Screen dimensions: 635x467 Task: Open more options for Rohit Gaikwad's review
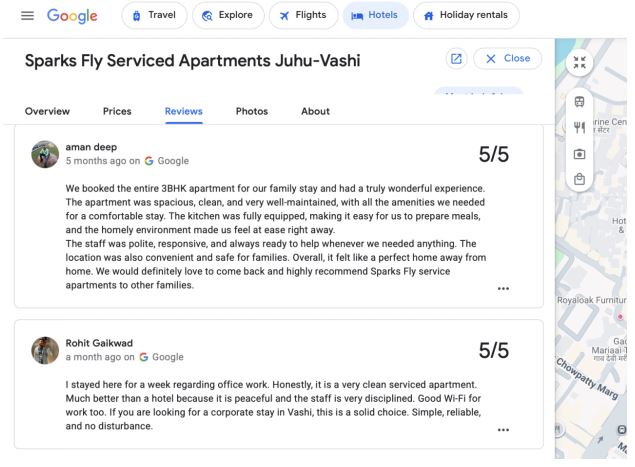tap(503, 428)
